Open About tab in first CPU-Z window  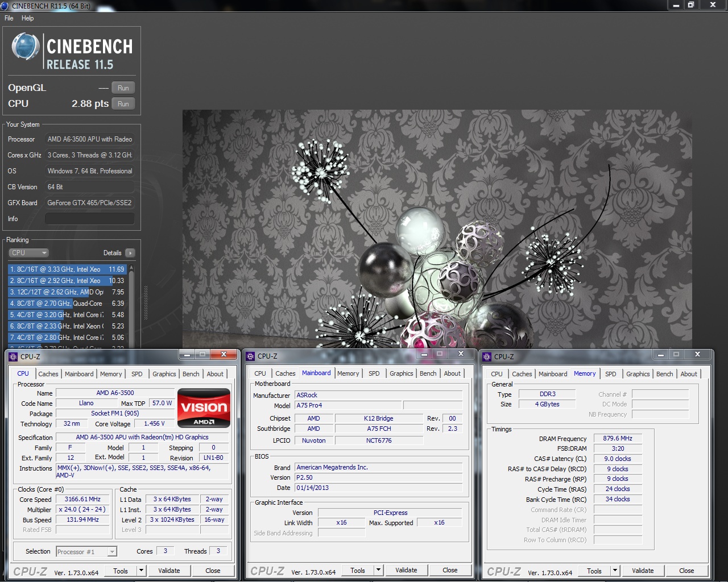(215, 374)
